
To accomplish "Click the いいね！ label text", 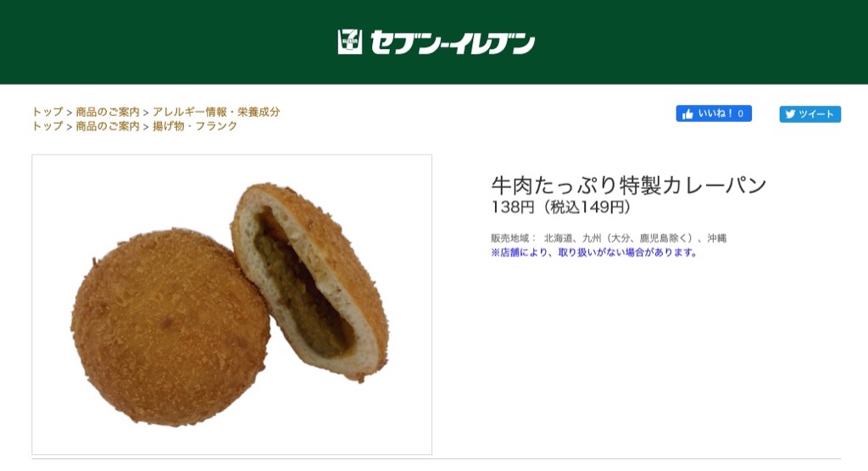I will point(715,114).
